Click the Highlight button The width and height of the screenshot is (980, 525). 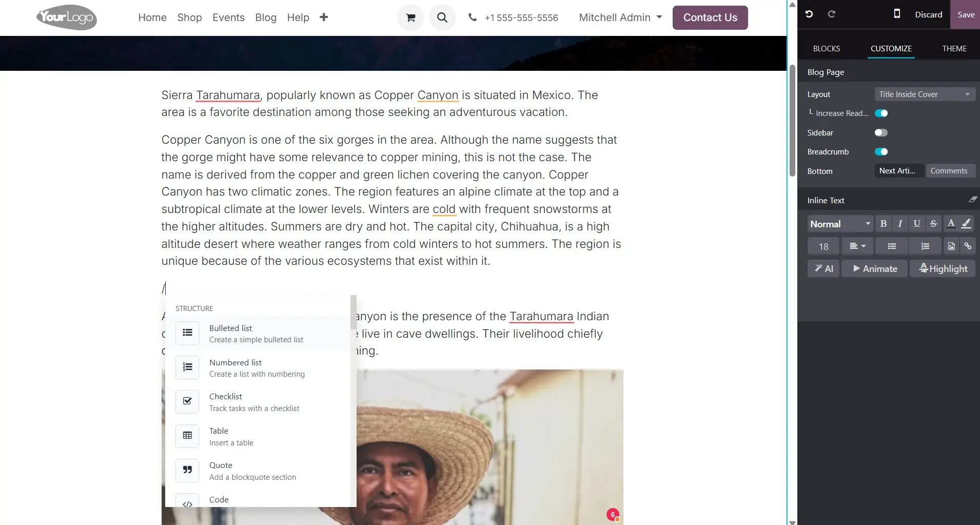[x=943, y=269]
